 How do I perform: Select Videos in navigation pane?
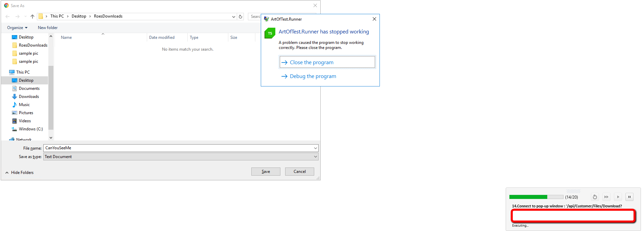(25, 121)
